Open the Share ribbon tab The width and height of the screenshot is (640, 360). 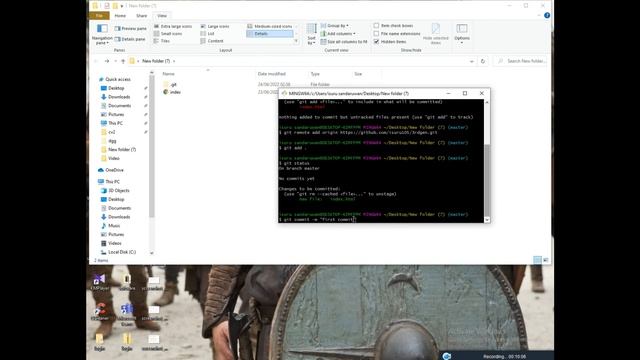point(142,16)
